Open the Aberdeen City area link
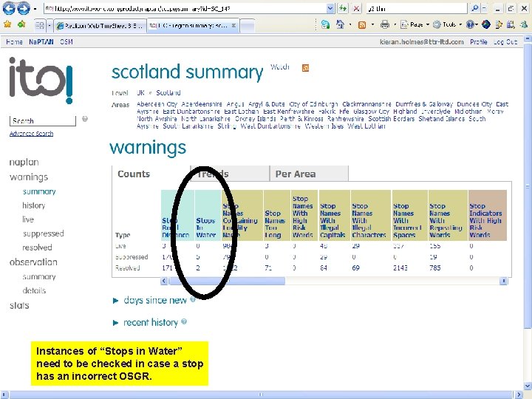The width and height of the screenshot is (532, 399). click(x=157, y=104)
